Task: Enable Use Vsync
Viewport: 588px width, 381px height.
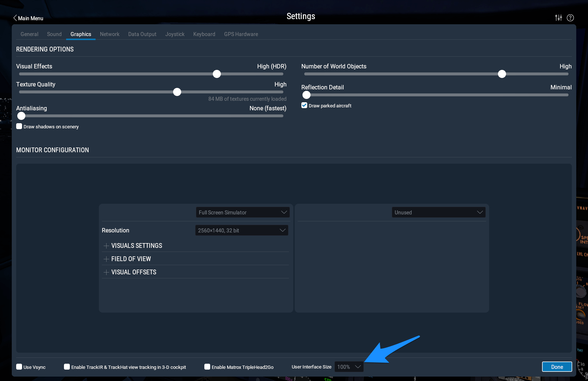Action: coord(19,367)
